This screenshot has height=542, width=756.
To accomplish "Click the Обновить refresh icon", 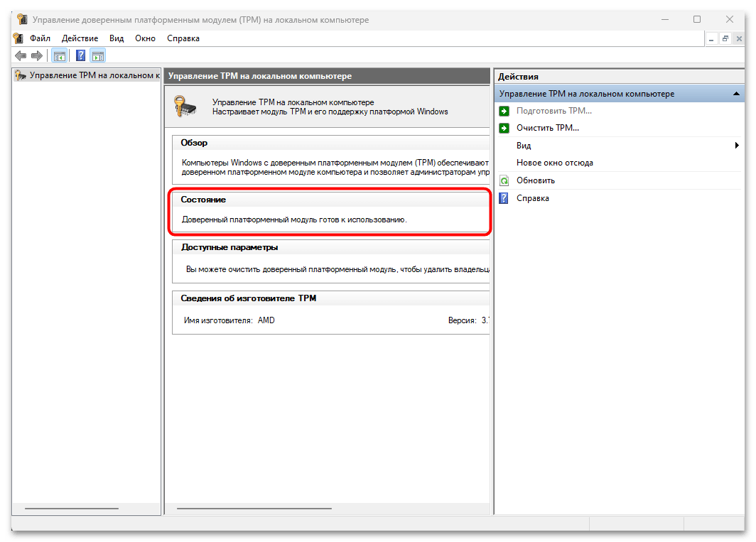I will tap(504, 180).
